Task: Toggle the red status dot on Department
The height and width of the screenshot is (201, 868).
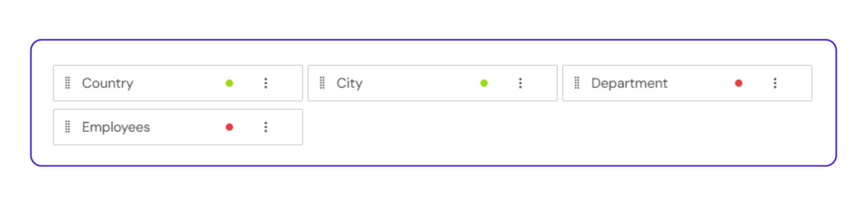Action: click(x=739, y=83)
